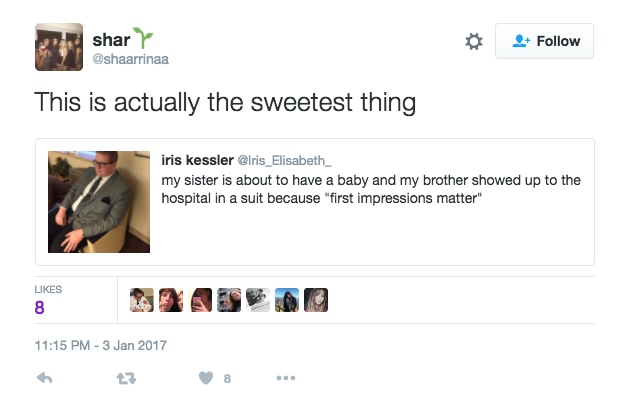Click the 11:15 PM - 3 Jan 2017 timestamp
The height and width of the screenshot is (414, 630).
tap(100, 345)
